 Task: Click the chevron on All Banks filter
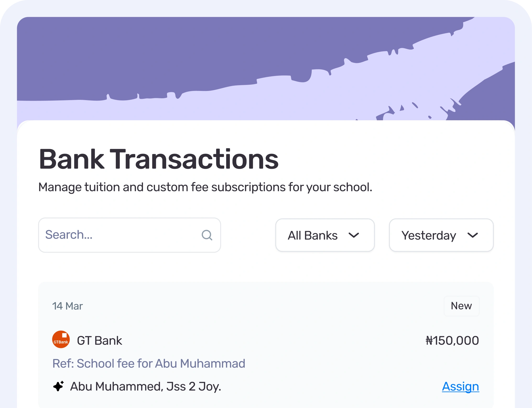(x=354, y=235)
